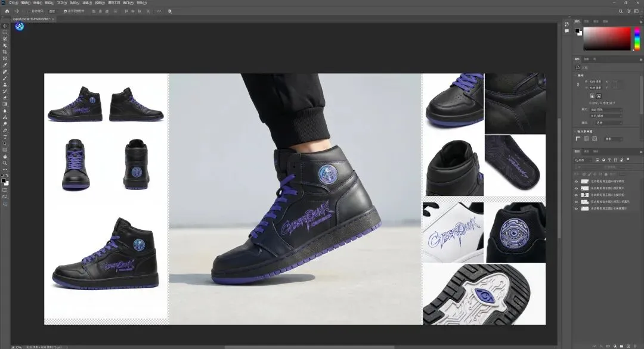644x349 pixels.
Task: Close the export.psd document tab
Action: pos(53,19)
